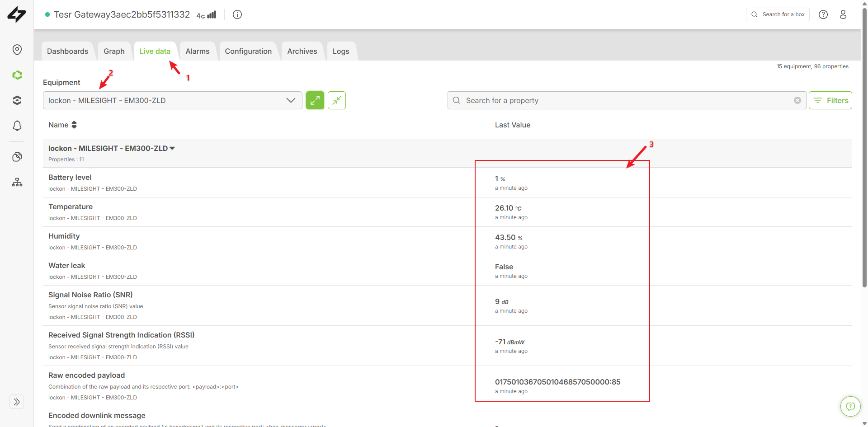Switch to the Graph tab
Viewport: 868px width, 427px height.
pyautogui.click(x=114, y=51)
